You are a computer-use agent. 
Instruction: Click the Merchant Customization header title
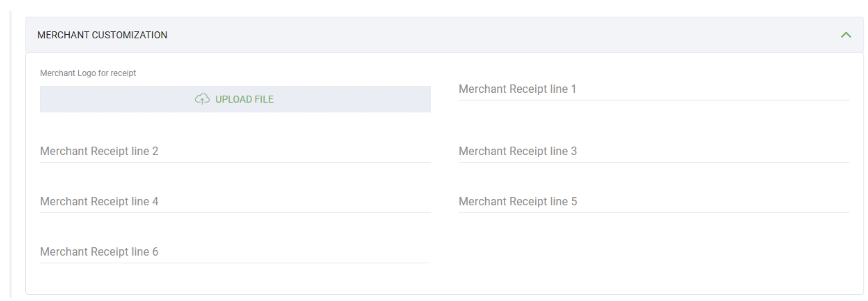point(102,35)
